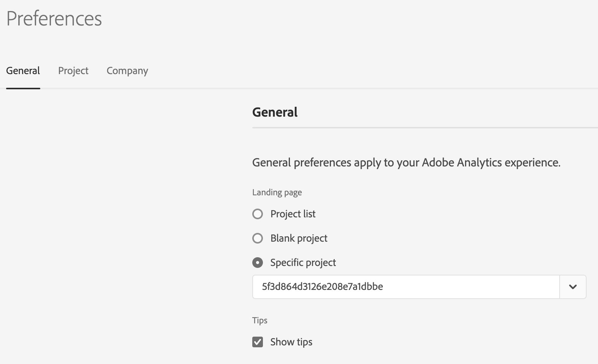Select the Project list radio button
Image resolution: width=598 pixels, height=364 pixels.
(x=258, y=214)
